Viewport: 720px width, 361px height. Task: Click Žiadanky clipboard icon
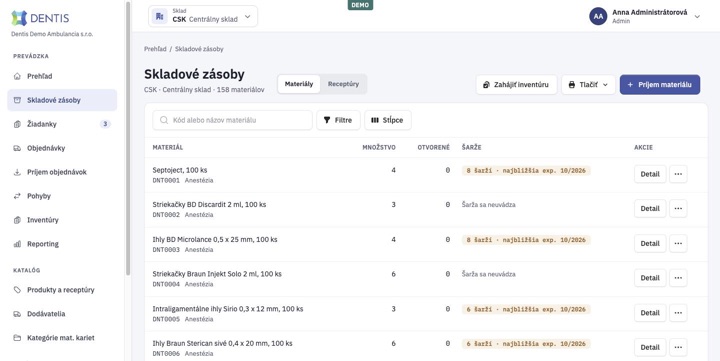17,124
